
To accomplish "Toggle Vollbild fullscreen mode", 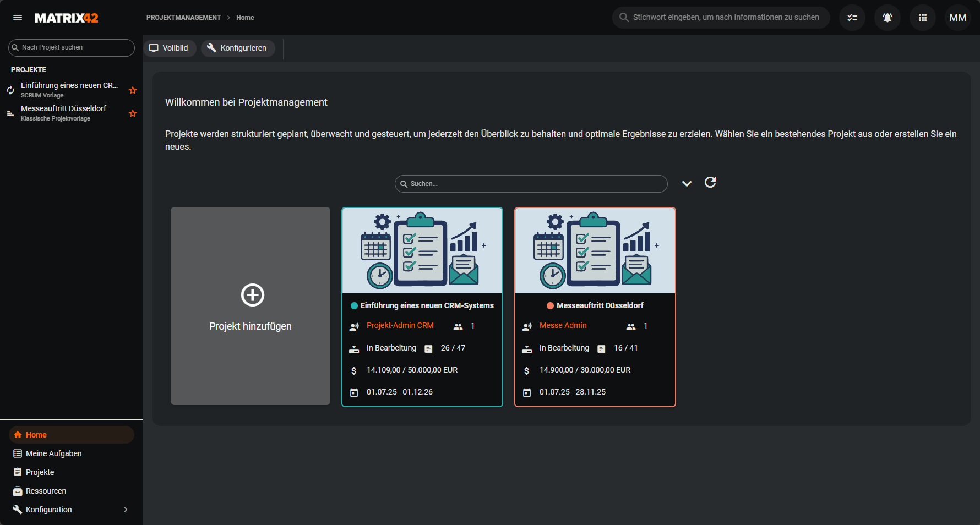I will click(x=170, y=48).
